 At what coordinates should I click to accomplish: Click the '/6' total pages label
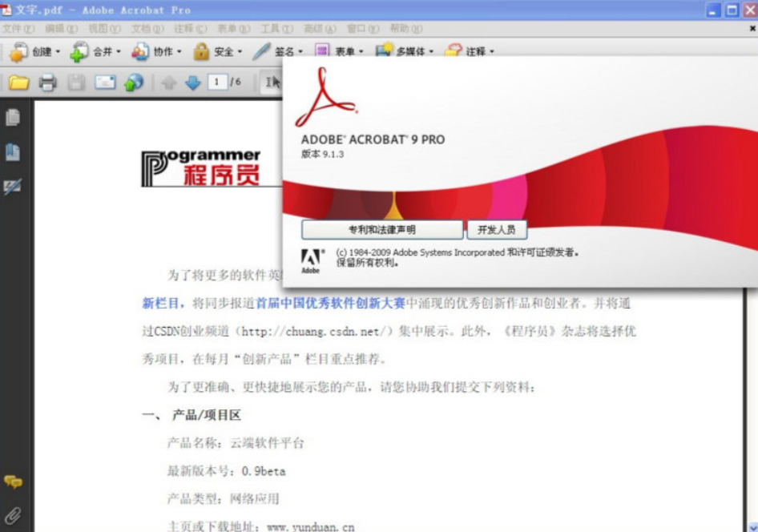pyautogui.click(x=236, y=83)
